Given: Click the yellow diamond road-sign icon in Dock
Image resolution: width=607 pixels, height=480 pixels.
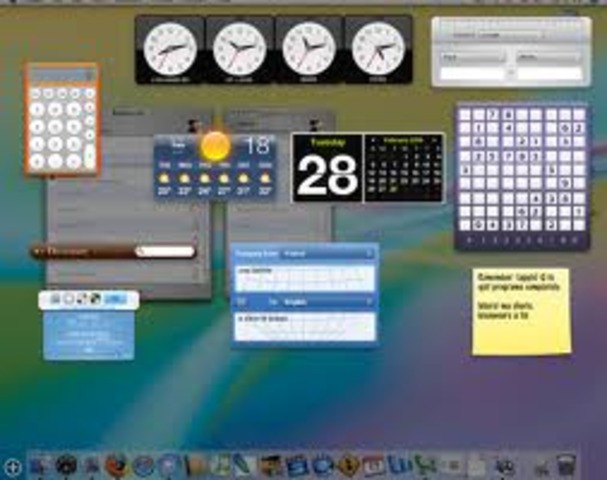Looking at the screenshot, I should (x=347, y=465).
